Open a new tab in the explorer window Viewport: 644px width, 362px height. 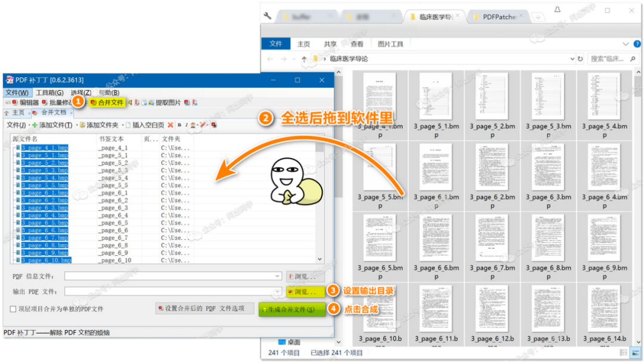click(x=538, y=17)
